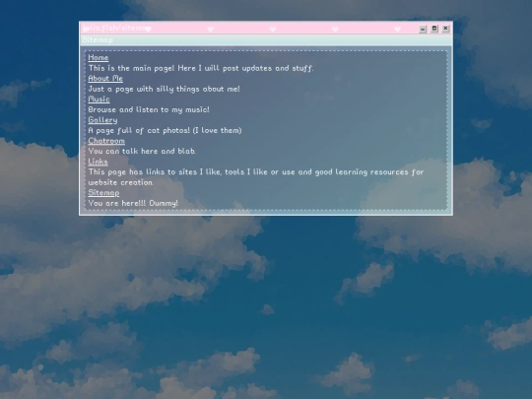Select text 'A page full of cat photos!'
This screenshot has width=532, height=399.
click(139, 130)
